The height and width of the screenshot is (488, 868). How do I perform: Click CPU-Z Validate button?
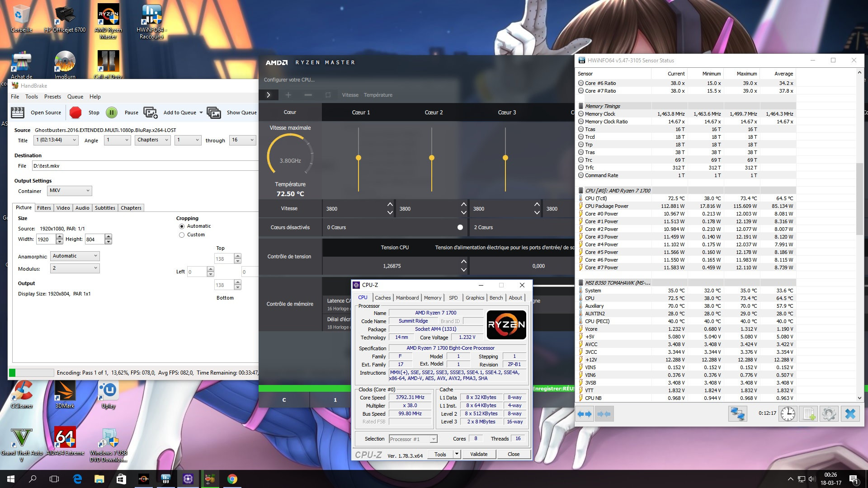pos(479,454)
